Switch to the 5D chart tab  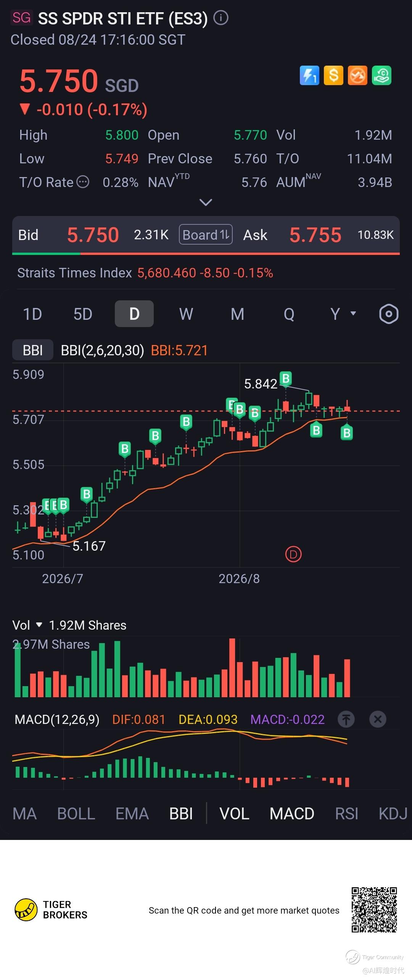[x=83, y=314]
